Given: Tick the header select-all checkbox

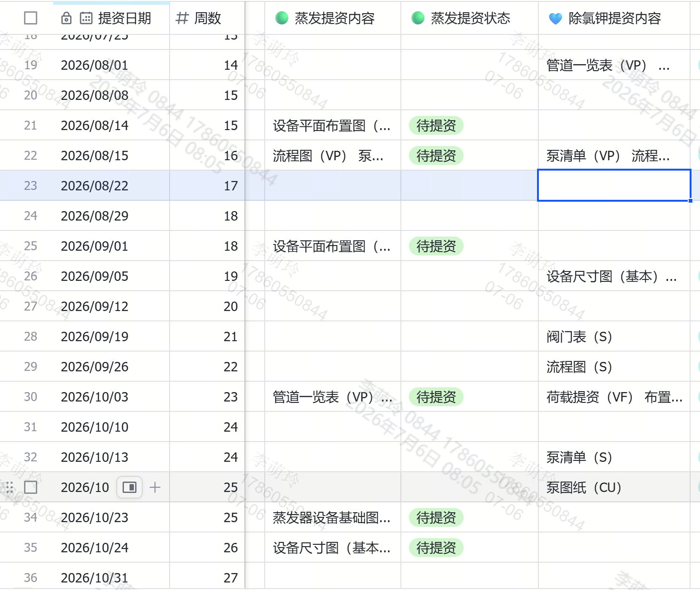Looking at the screenshot, I should [31, 18].
